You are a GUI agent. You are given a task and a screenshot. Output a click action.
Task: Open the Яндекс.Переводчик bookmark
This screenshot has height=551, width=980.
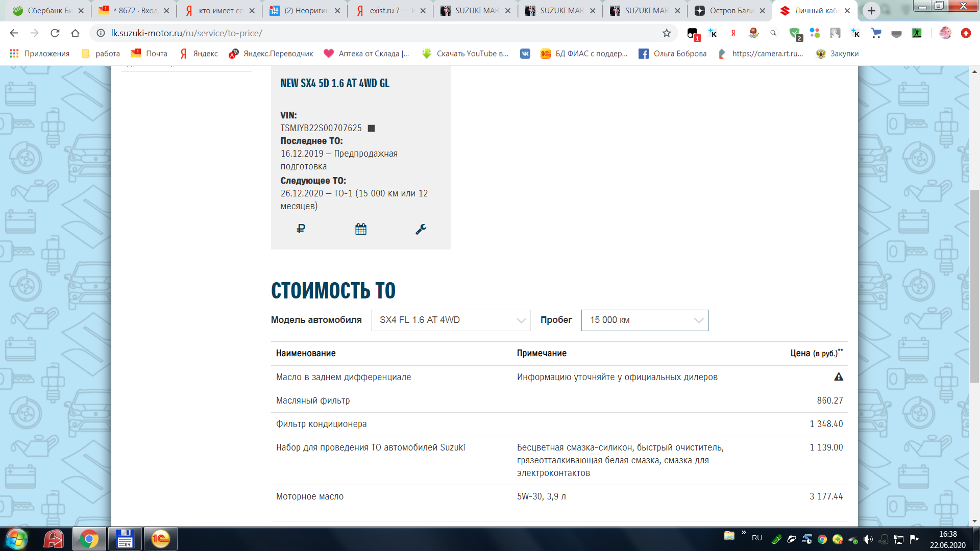click(271, 54)
